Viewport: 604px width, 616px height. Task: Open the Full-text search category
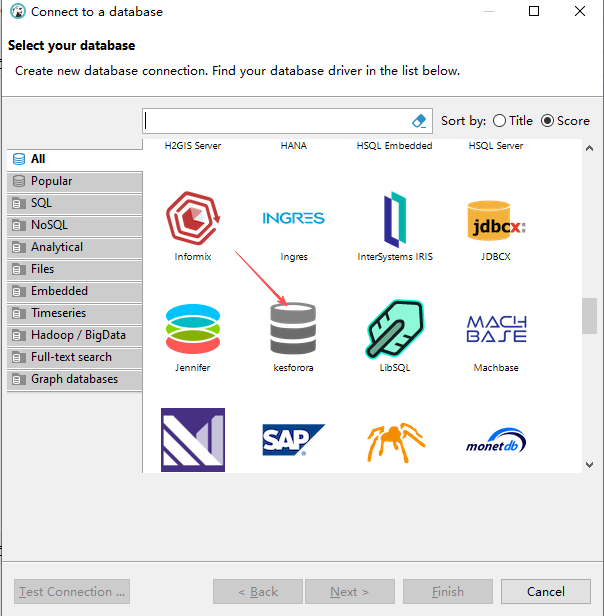(75, 357)
